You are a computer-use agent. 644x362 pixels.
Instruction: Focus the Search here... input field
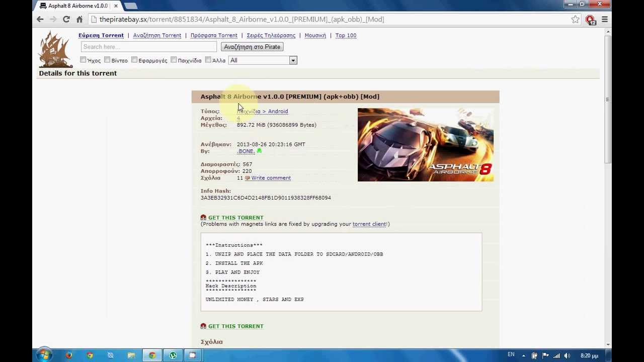tap(148, 47)
